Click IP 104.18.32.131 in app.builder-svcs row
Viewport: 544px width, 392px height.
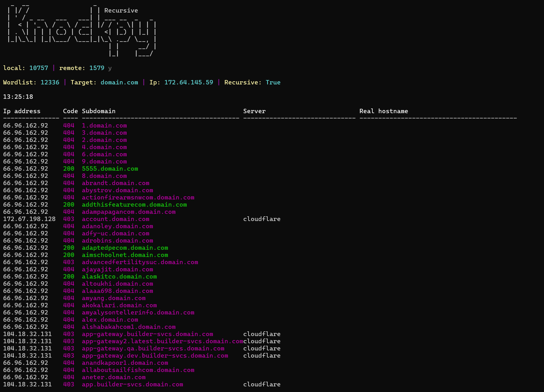tap(28, 384)
